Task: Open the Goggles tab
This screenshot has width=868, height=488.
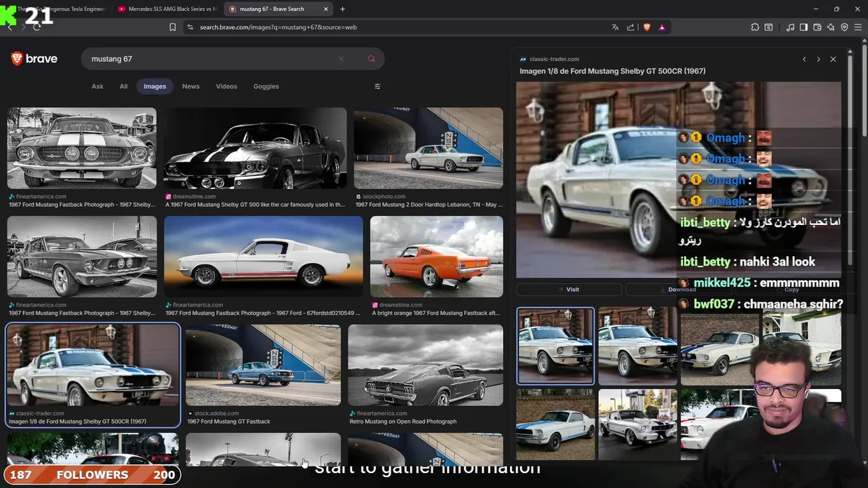Action: [266, 86]
